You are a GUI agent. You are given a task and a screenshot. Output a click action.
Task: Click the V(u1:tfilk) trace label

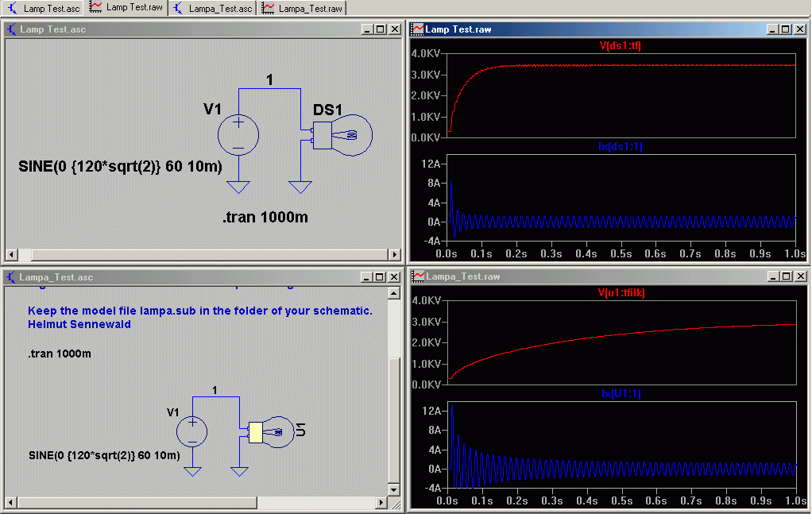621,292
